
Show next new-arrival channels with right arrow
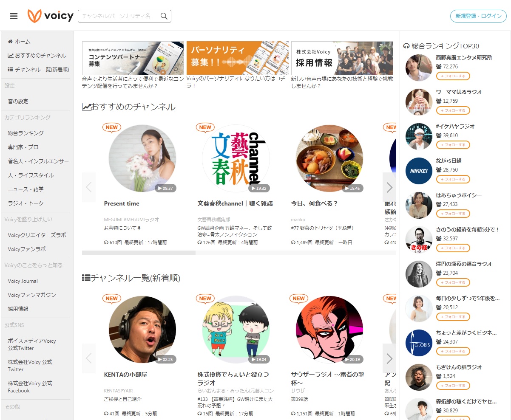click(x=389, y=358)
